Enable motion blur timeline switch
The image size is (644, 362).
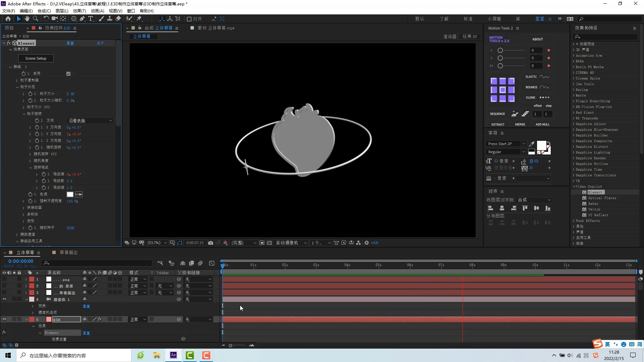tap(200, 263)
